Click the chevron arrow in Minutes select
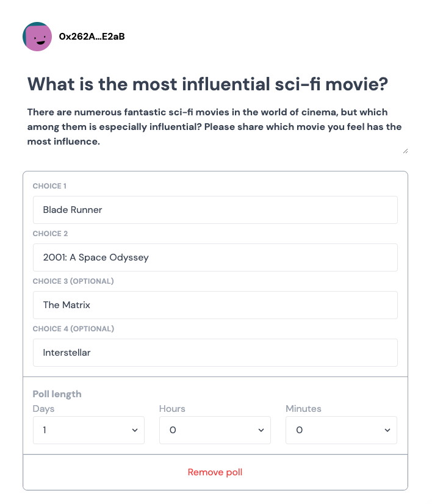Image resolution: width=432 pixels, height=504 pixels. click(x=387, y=430)
